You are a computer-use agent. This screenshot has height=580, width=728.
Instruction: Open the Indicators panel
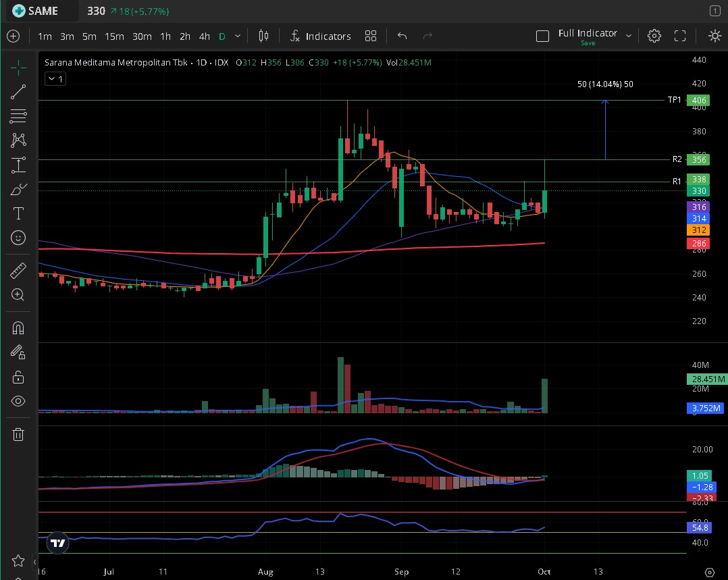[x=320, y=36]
